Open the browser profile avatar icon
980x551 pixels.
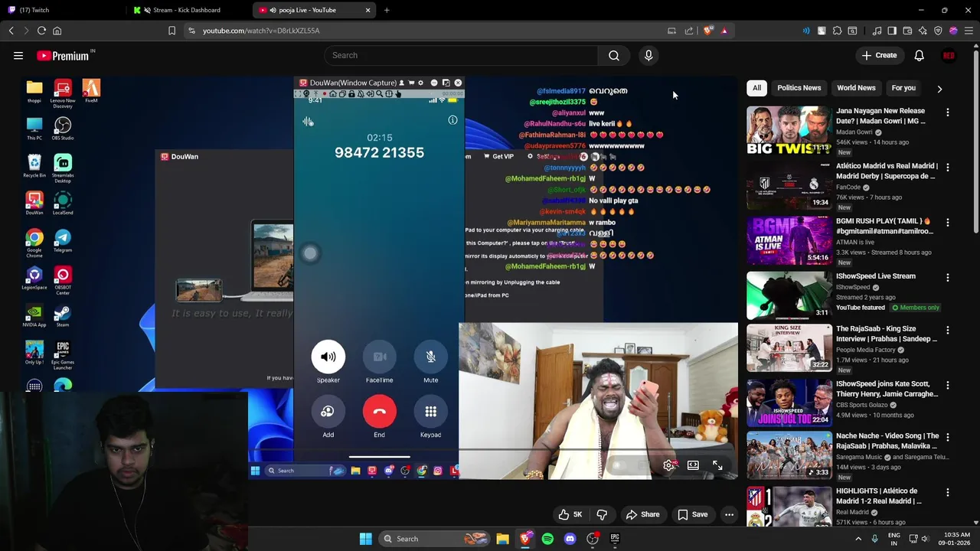tap(953, 31)
